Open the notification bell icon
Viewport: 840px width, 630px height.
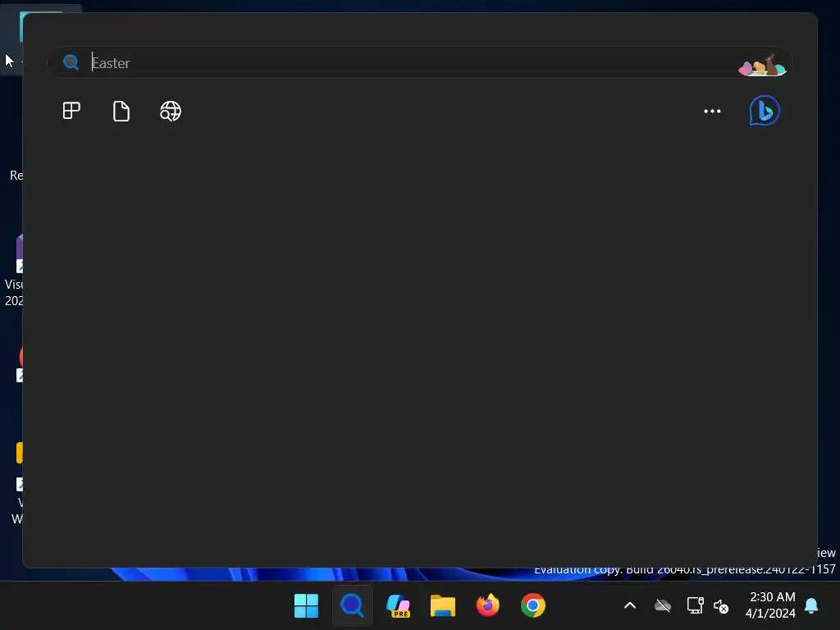(811, 605)
